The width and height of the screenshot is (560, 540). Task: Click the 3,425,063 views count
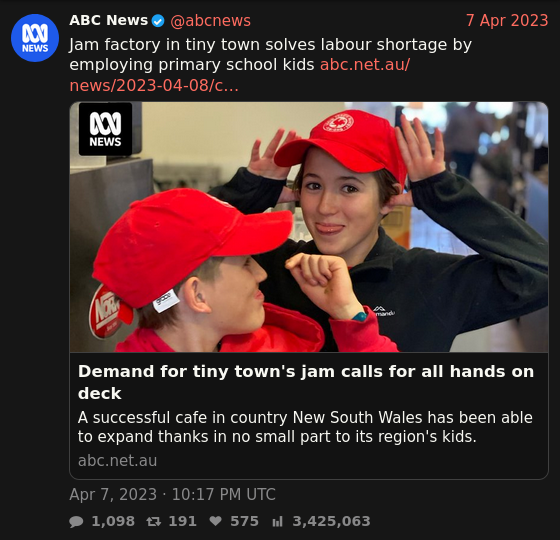click(x=331, y=521)
